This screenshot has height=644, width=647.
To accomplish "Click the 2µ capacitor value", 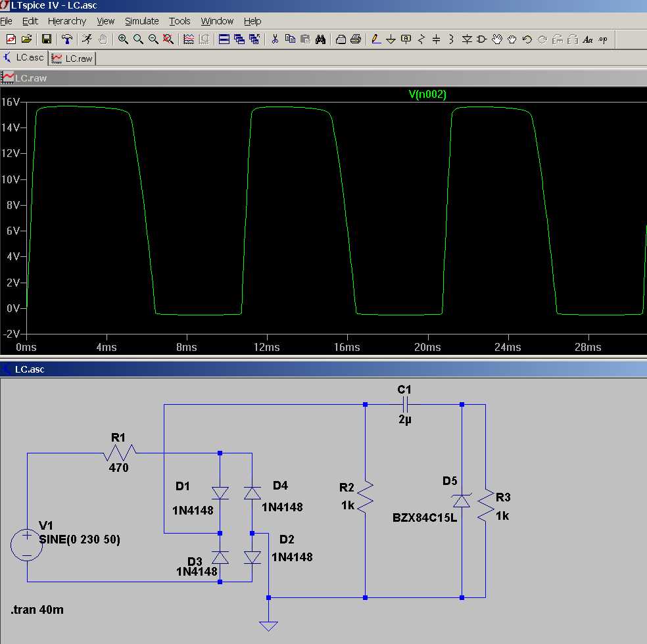I will (x=405, y=420).
